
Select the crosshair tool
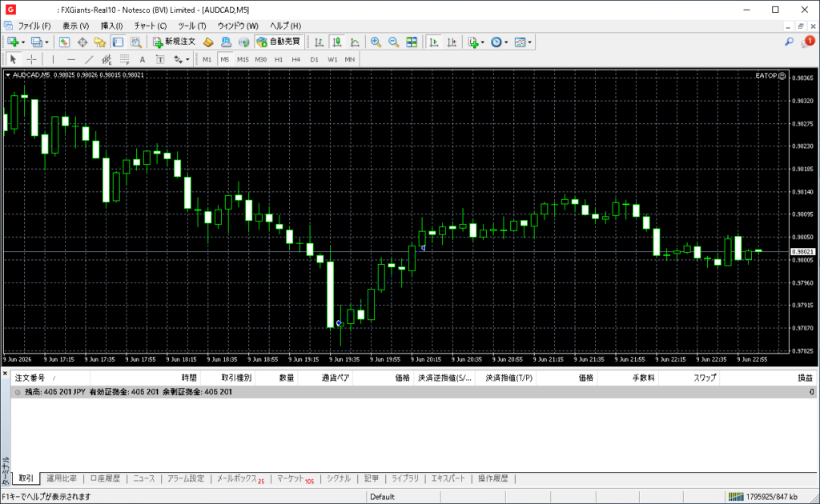31,59
